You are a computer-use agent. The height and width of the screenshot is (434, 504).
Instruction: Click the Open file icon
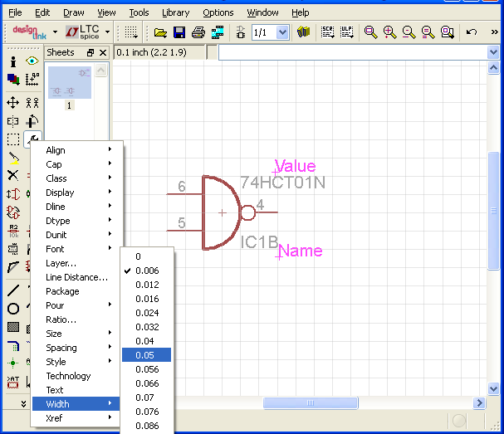[160, 32]
